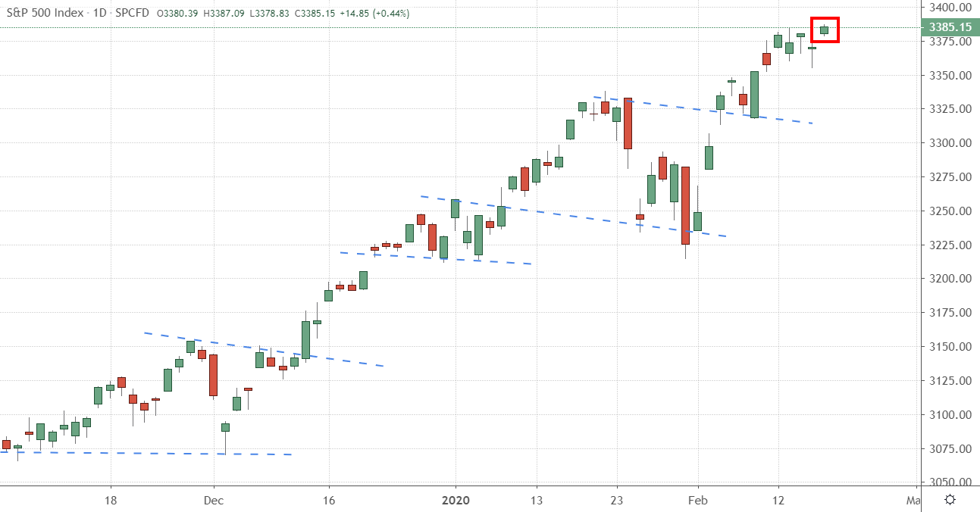Click the 23 date axis label
Screen dimensions: 980x512
click(x=617, y=501)
